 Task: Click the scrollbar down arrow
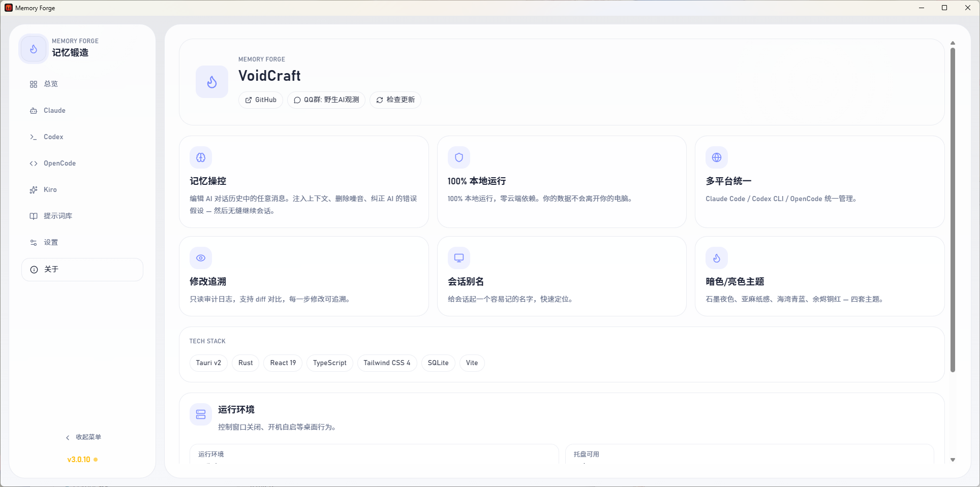click(x=953, y=460)
